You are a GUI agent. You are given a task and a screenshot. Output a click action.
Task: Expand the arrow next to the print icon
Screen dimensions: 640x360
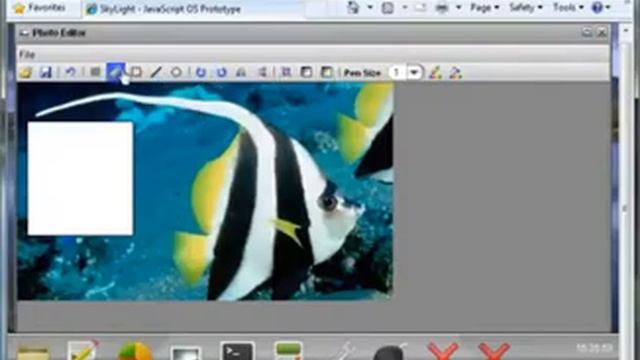458,8
